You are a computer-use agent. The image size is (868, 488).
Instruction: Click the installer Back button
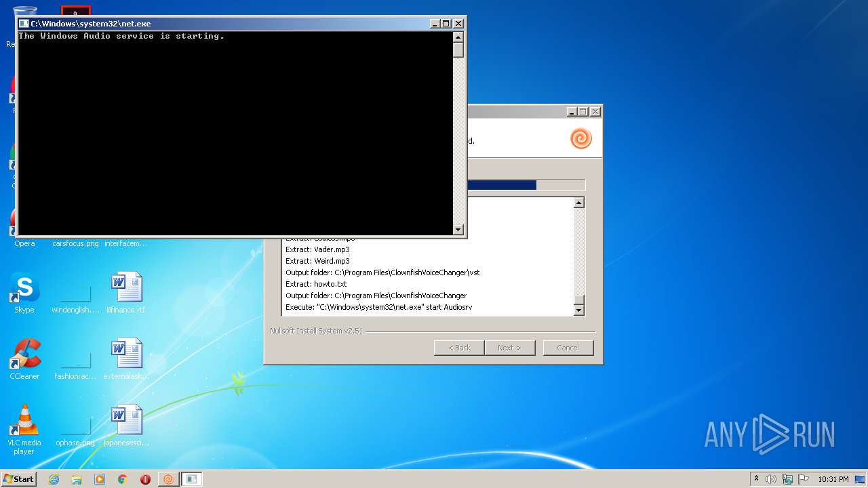point(459,348)
